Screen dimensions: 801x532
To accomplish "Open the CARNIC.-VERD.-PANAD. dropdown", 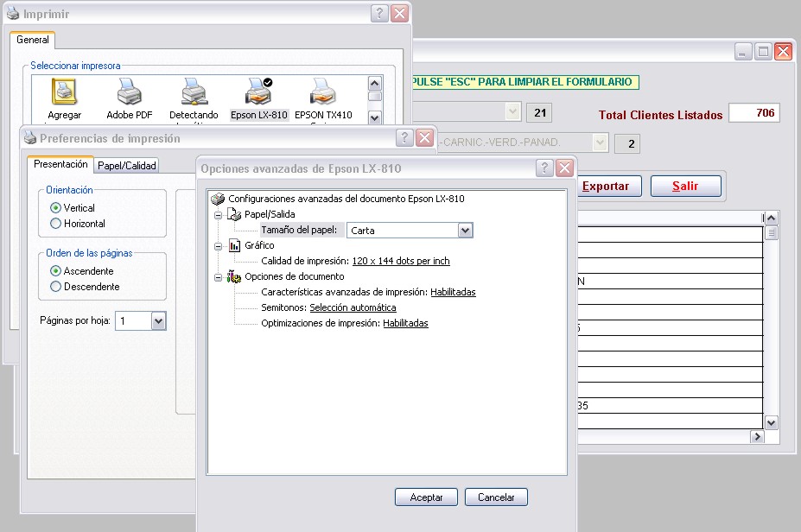I will click(x=600, y=142).
